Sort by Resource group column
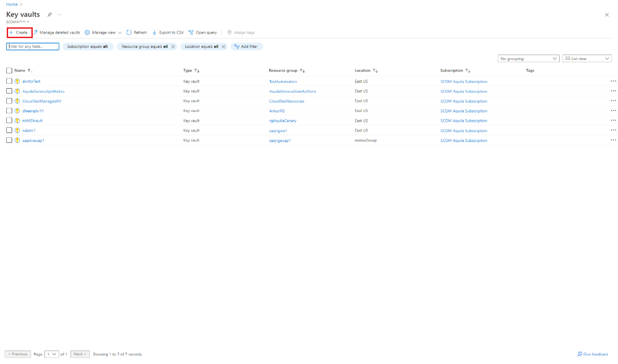Screen dimensions: 618x364 point(287,71)
